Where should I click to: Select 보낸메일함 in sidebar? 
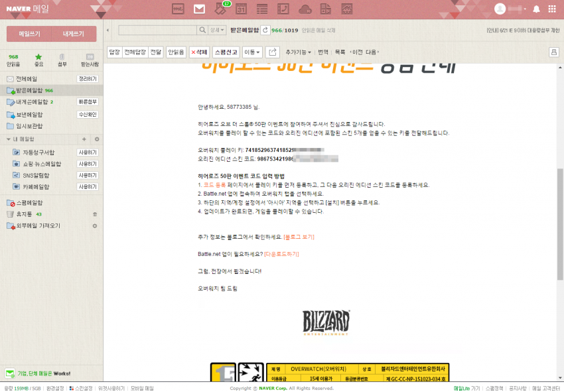(29, 114)
